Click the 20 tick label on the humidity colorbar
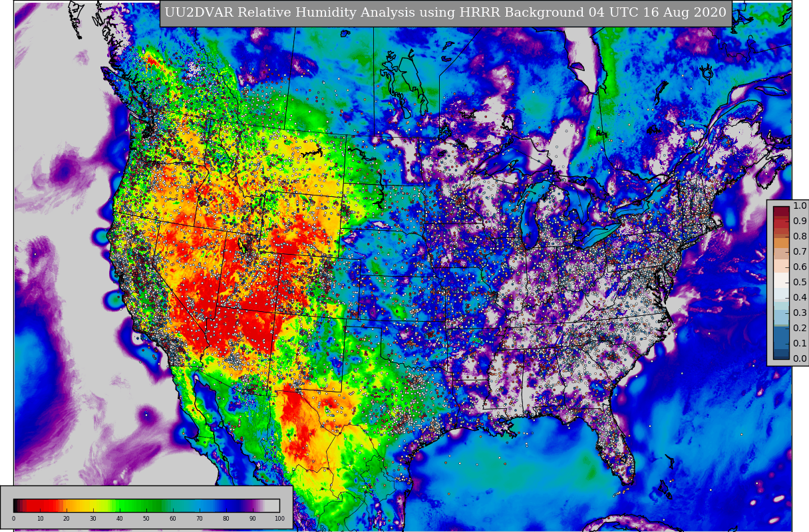 click(x=67, y=519)
